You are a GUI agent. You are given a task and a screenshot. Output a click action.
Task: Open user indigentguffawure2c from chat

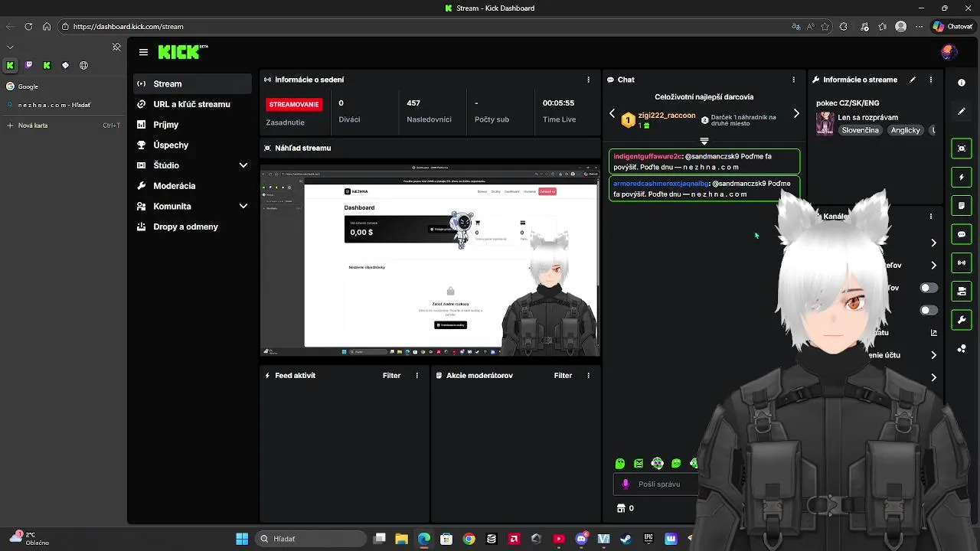[647, 156]
